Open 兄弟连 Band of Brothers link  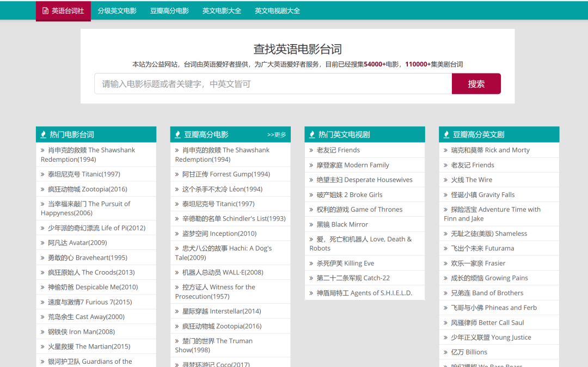487,293
